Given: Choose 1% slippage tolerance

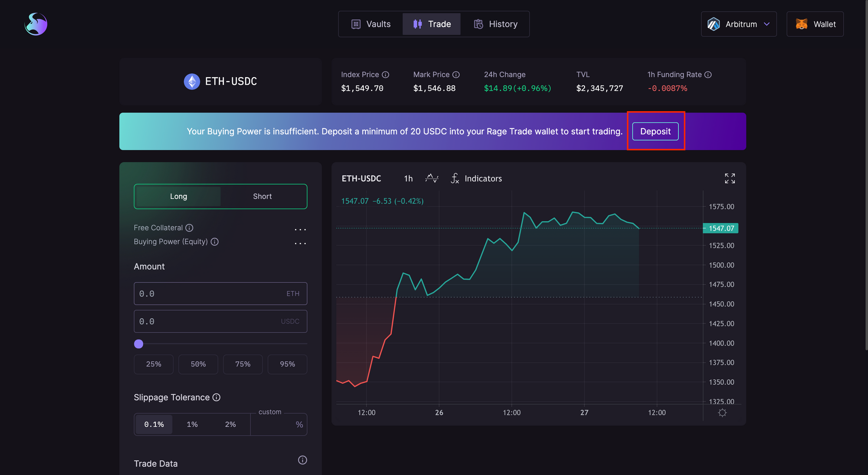Looking at the screenshot, I should (x=192, y=424).
